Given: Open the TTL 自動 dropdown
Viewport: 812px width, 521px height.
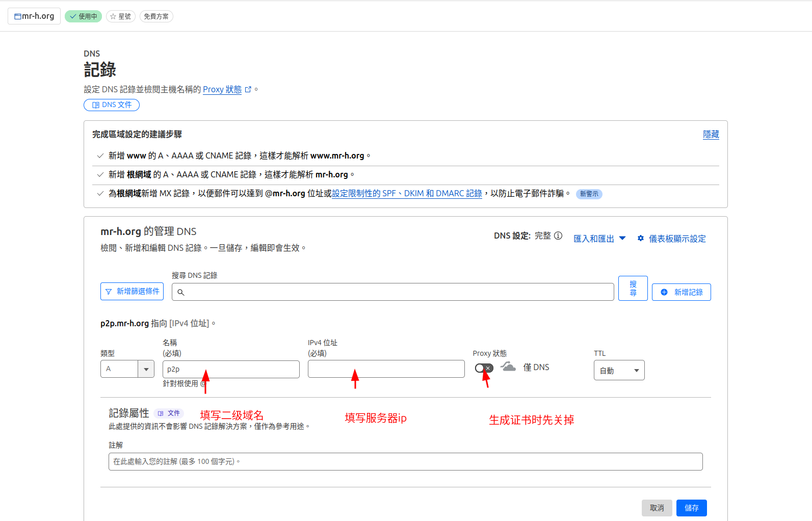Looking at the screenshot, I should pos(619,370).
